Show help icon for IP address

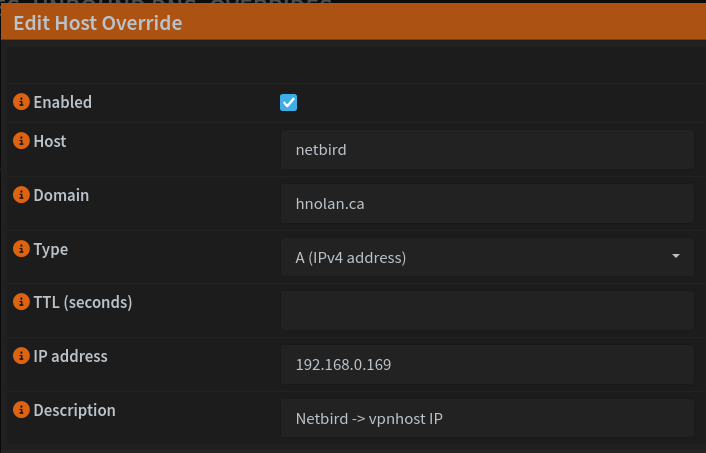click(21, 356)
